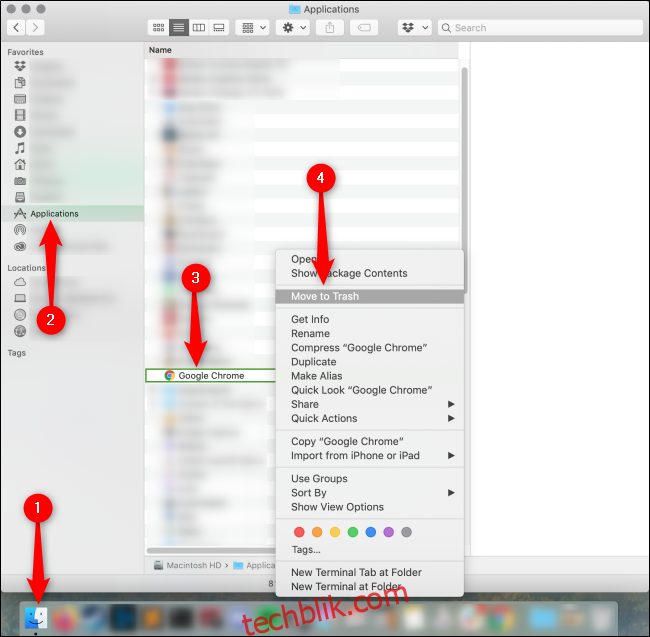Apply the yellow tag color
Image resolution: width=650 pixels, height=637 pixels.
(x=335, y=532)
